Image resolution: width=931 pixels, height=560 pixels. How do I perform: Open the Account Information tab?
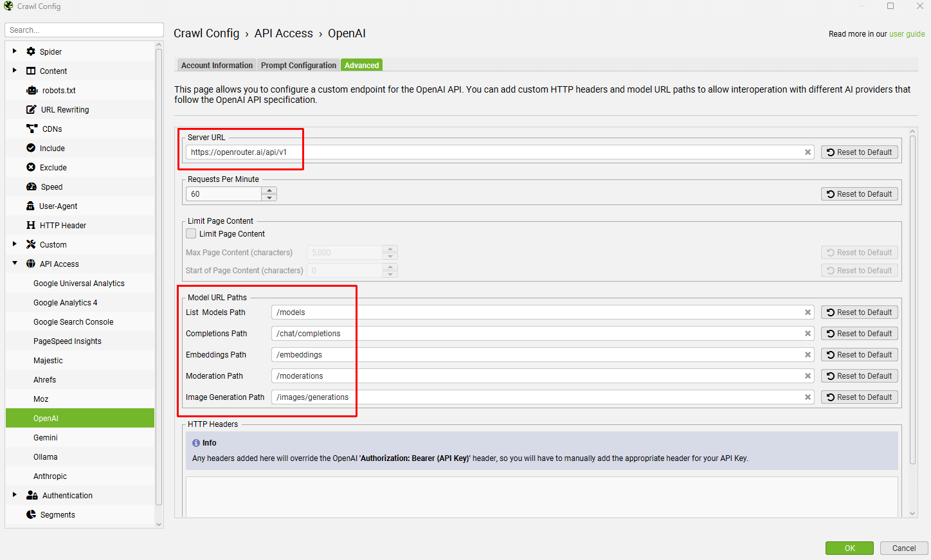coord(217,66)
